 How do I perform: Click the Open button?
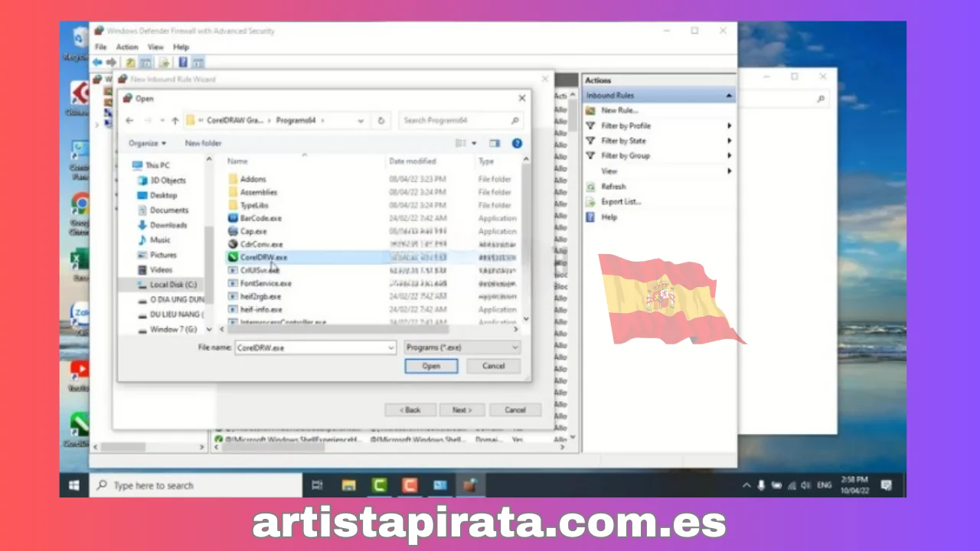(431, 366)
